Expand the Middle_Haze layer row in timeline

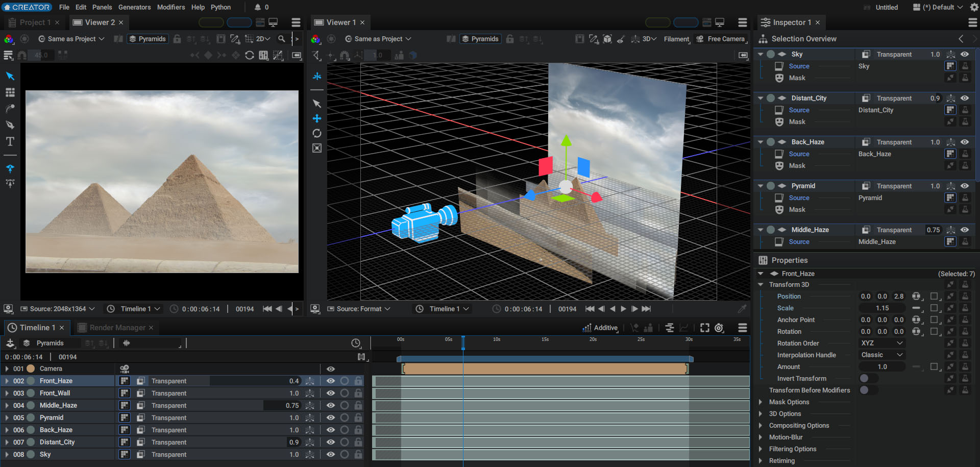tap(7, 405)
